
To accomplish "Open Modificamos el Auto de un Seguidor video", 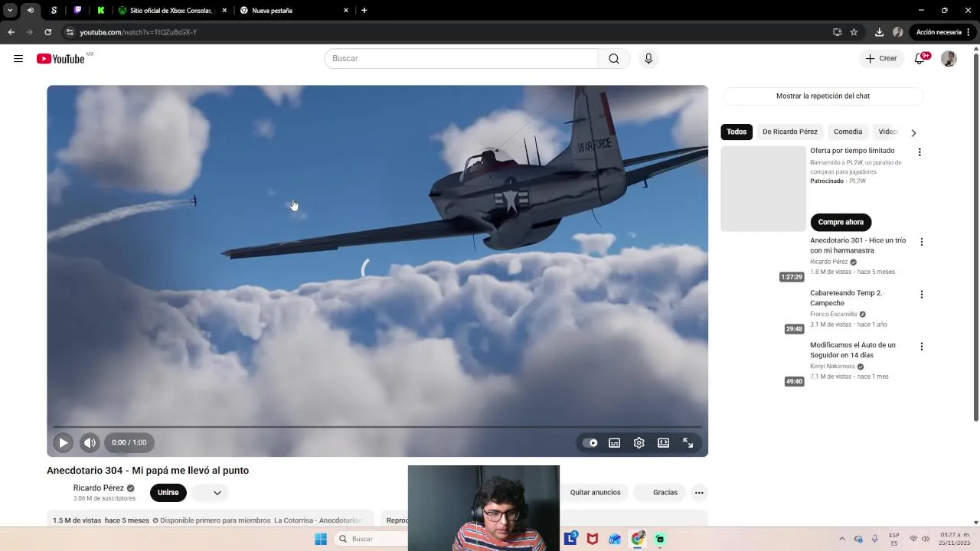I will 852,350.
